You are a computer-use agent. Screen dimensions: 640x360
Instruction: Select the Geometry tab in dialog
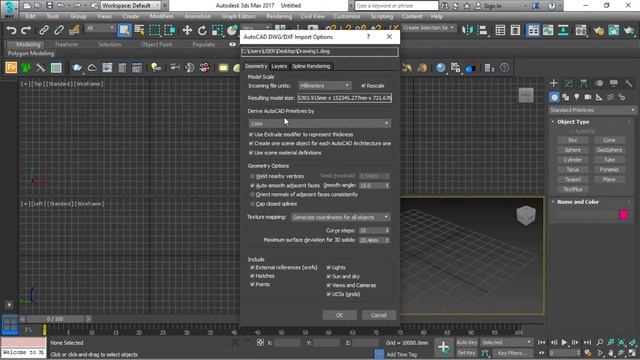(x=256, y=66)
